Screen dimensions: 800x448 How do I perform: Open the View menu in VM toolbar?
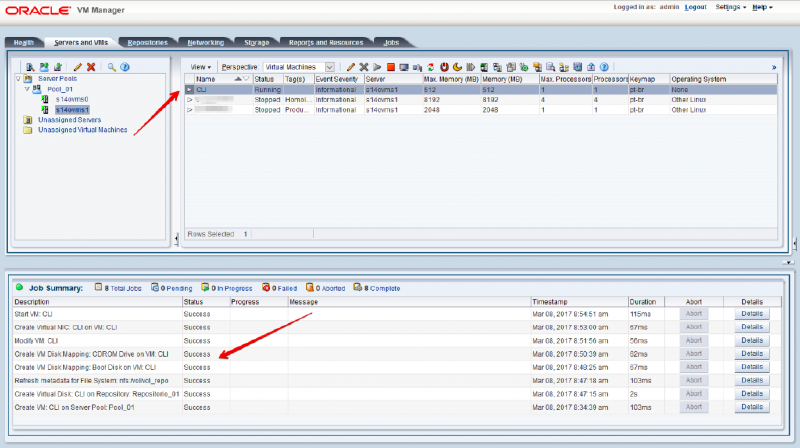(201, 66)
